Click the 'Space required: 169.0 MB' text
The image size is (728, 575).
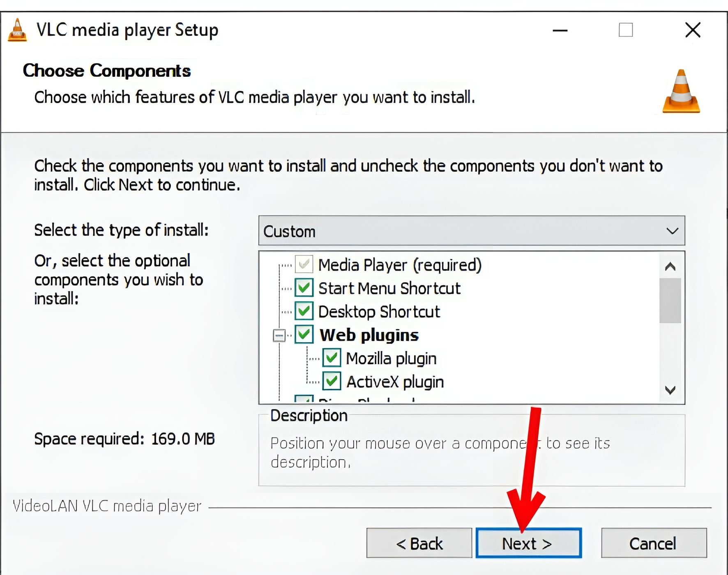[124, 439]
